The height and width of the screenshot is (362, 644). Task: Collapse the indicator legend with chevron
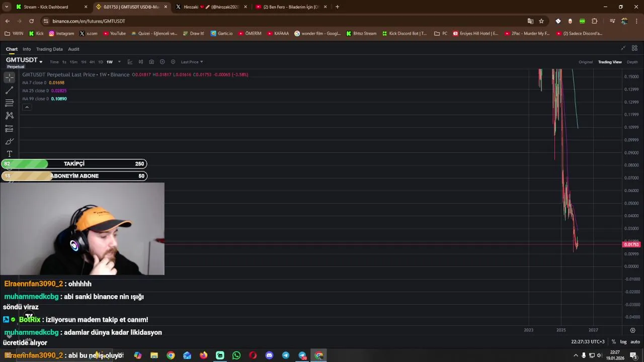[x=27, y=107]
